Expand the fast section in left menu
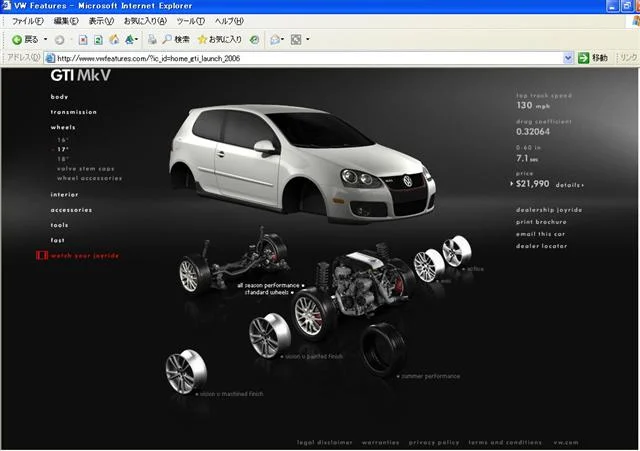Screen dimensions: 640x451 58,240
